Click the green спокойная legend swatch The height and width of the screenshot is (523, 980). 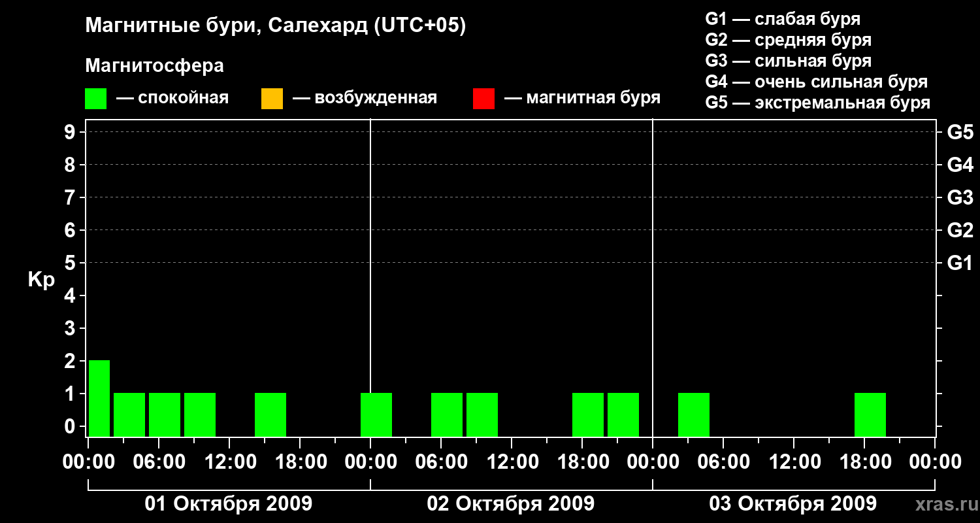96,99
